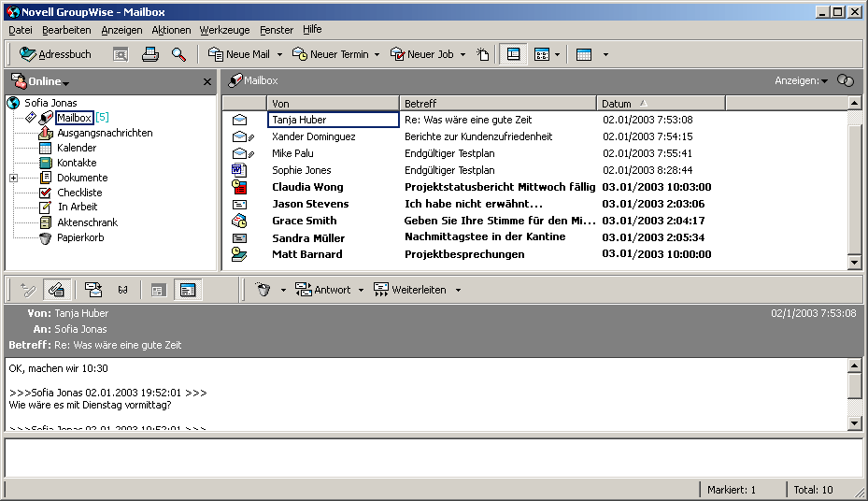Sort messages by the Betreff column
This screenshot has width=868, height=501.
click(x=498, y=104)
